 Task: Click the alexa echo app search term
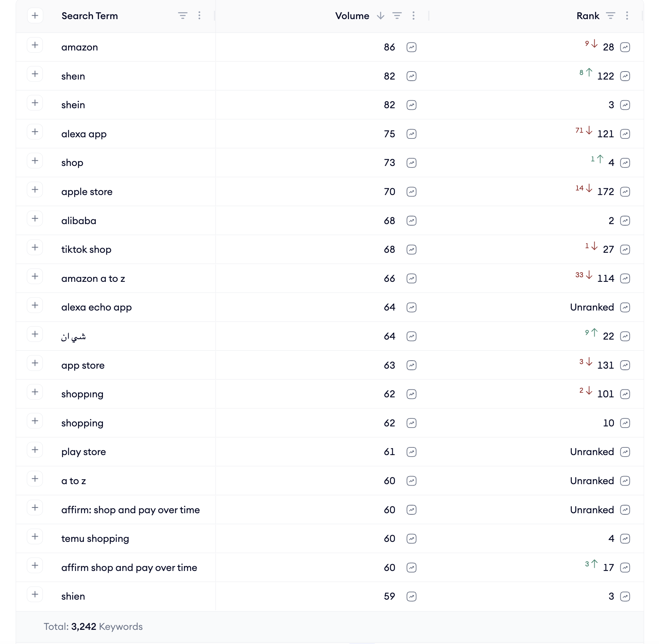click(96, 307)
